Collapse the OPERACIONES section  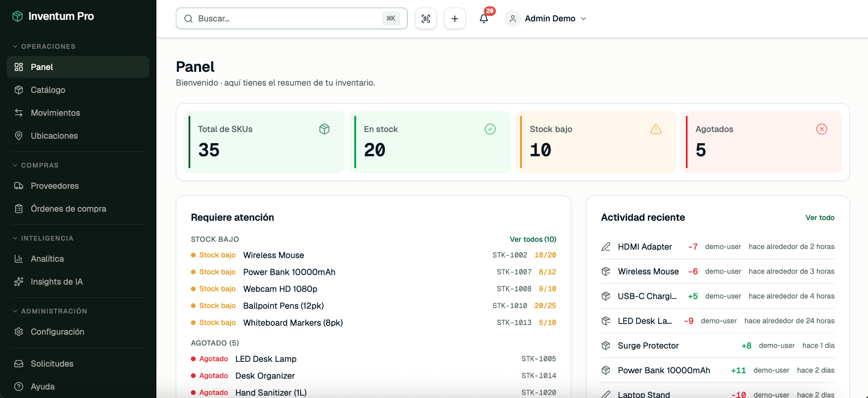click(x=44, y=47)
